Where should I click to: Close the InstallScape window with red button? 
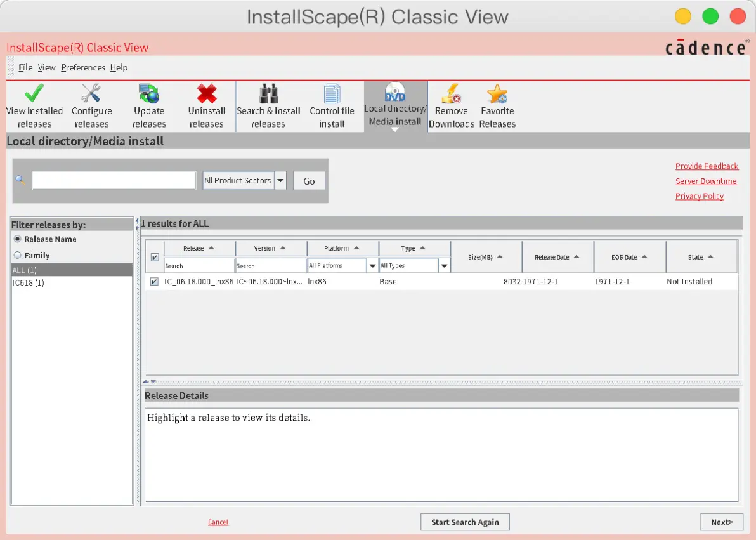(x=738, y=16)
